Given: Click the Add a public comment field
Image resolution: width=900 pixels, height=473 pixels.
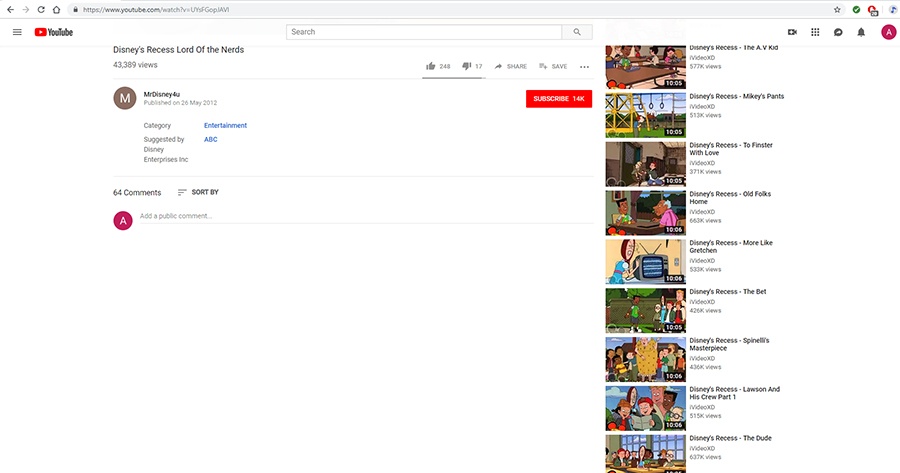Looking at the screenshot, I should [366, 216].
